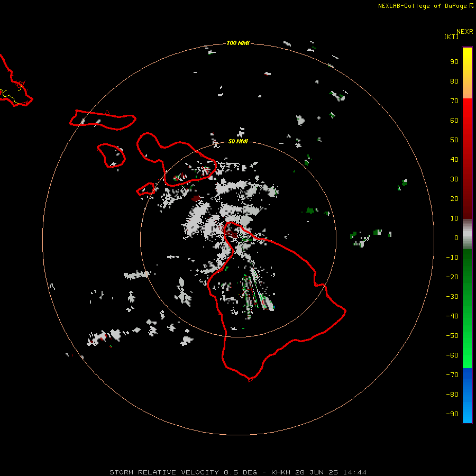
Task: Click the yellow top segment of color bar
Action: [467, 73]
